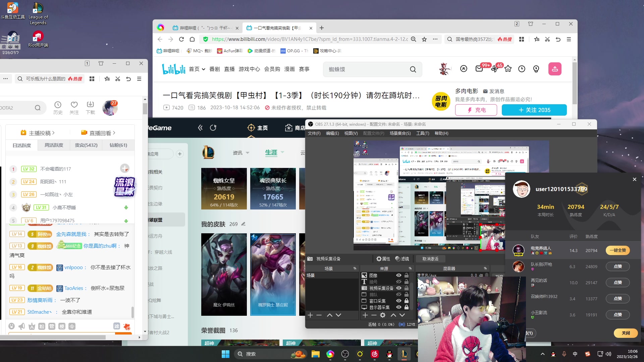Image resolution: width=644 pixels, height=362 pixels.
Task: Open source properties gear below sources list
Action: click(x=383, y=315)
